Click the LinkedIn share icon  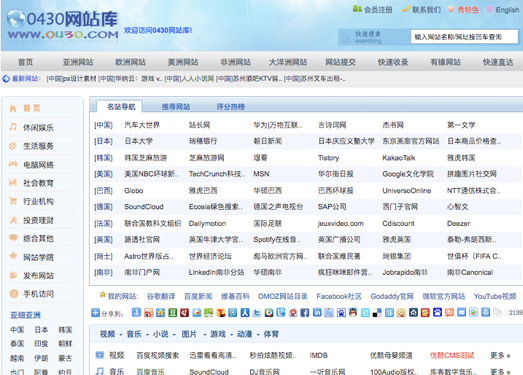pyautogui.click(x=317, y=312)
